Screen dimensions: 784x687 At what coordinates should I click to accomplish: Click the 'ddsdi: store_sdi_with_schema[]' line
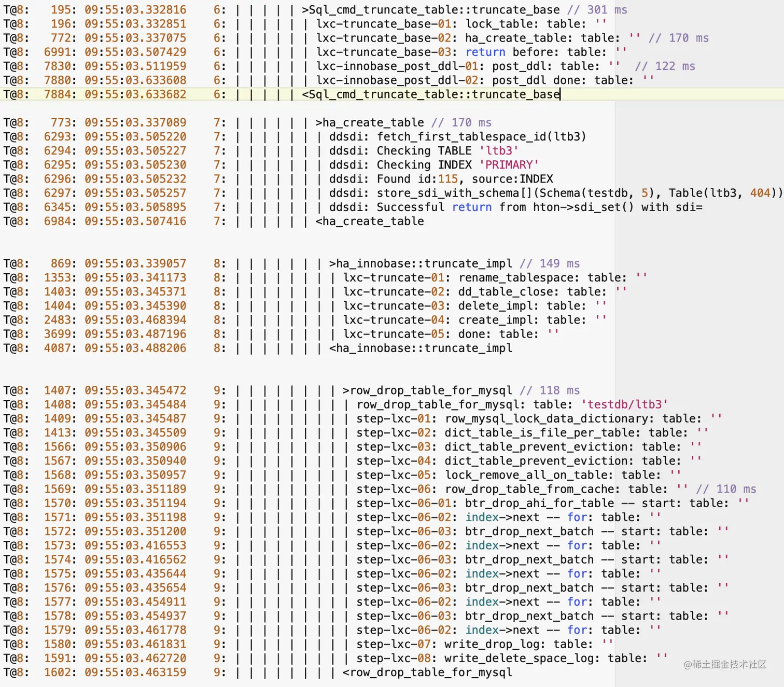(x=393, y=193)
